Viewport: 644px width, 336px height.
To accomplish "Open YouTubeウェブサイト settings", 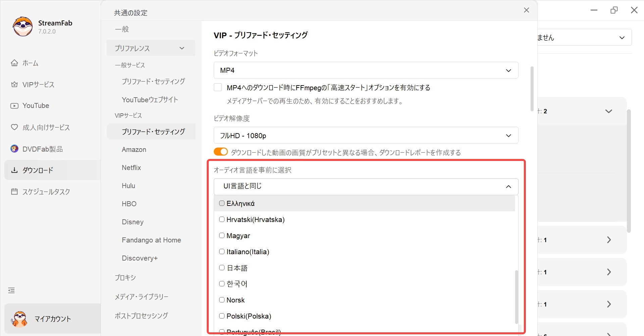I will 150,100.
